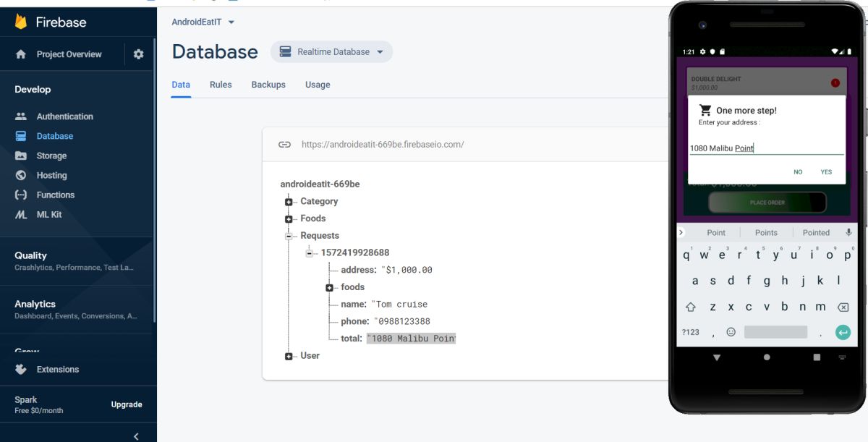
Task: Switch to the Backups tab
Action: click(268, 85)
